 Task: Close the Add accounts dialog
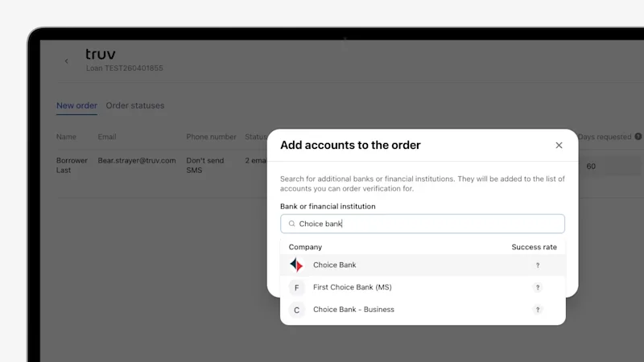559,146
